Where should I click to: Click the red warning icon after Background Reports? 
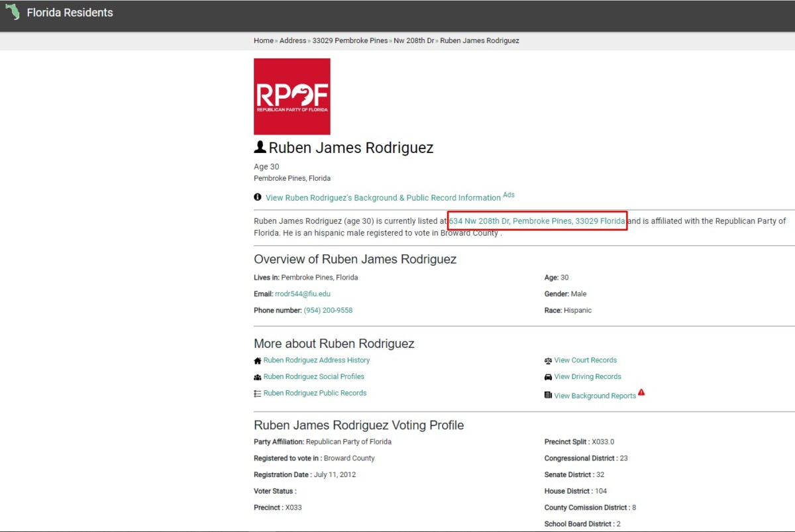coord(641,393)
